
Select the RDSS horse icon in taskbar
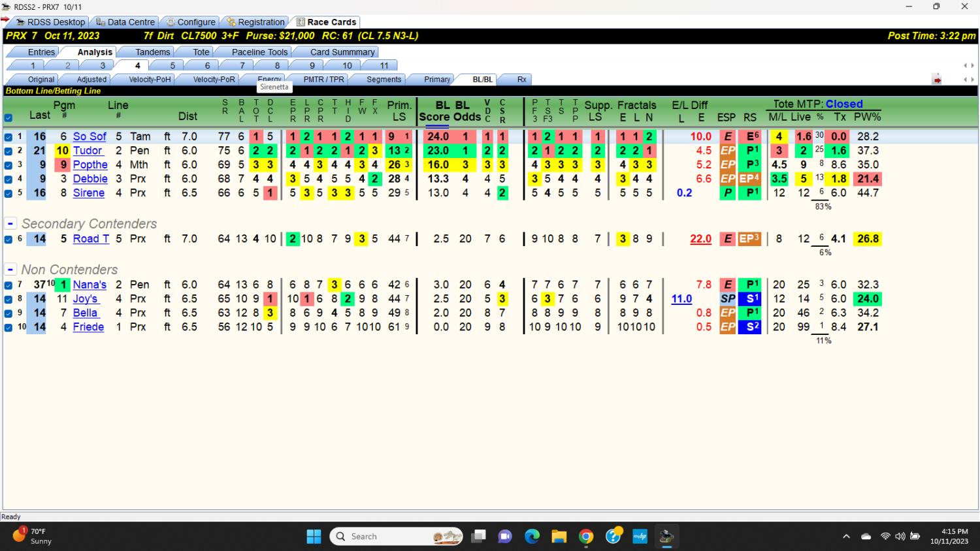(x=666, y=537)
